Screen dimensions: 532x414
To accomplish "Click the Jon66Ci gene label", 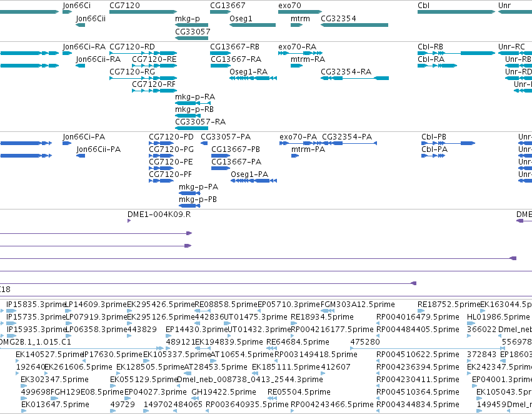I will click(77, 6).
